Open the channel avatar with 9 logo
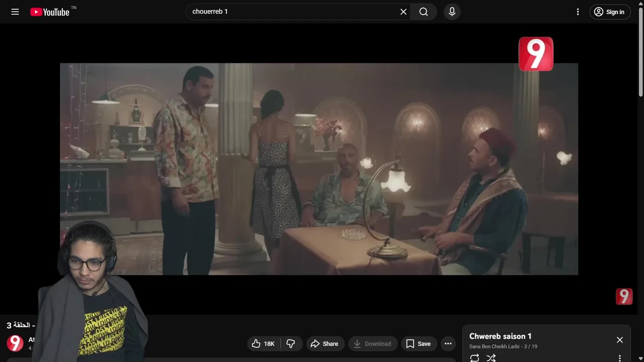This screenshot has height=362, width=644. pos(15,343)
